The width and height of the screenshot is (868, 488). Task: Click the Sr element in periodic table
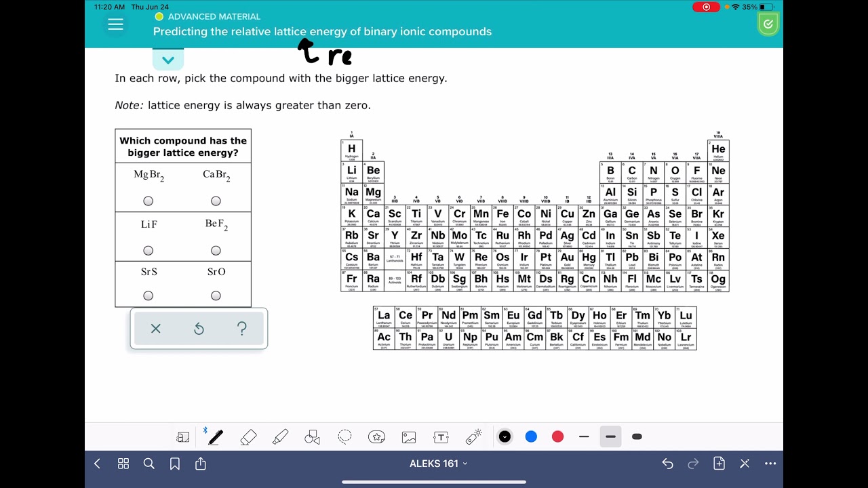point(373,238)
